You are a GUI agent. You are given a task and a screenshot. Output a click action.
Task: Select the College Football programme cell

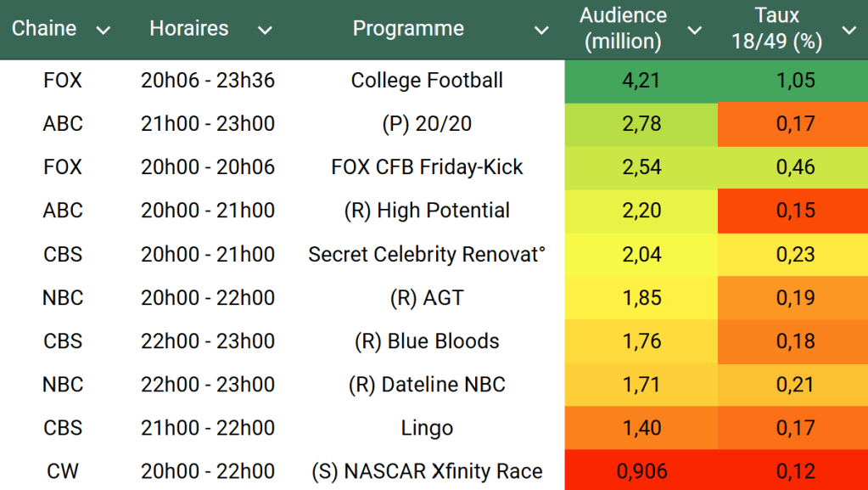[427, 81]
